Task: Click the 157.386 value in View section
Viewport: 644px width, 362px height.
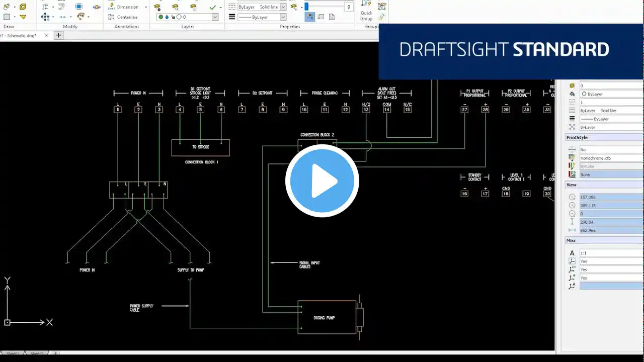Action: (611, 197)
